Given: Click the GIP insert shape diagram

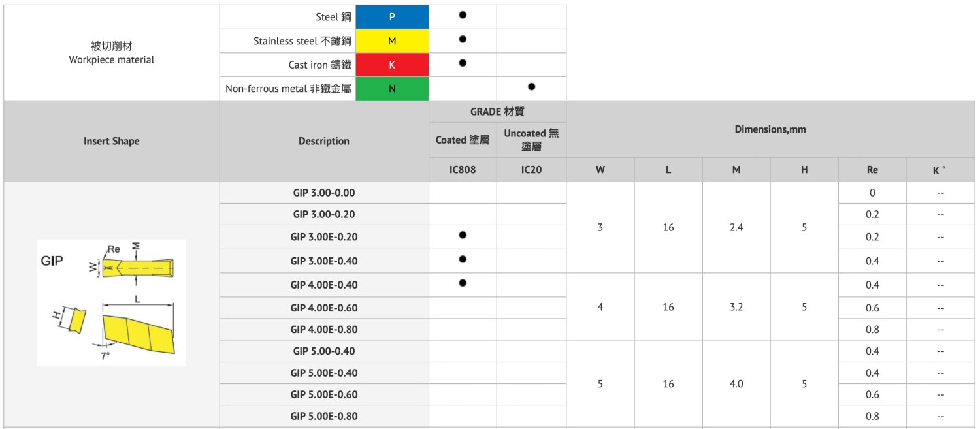Looking at the screenshot, I should tap(112, 302).
